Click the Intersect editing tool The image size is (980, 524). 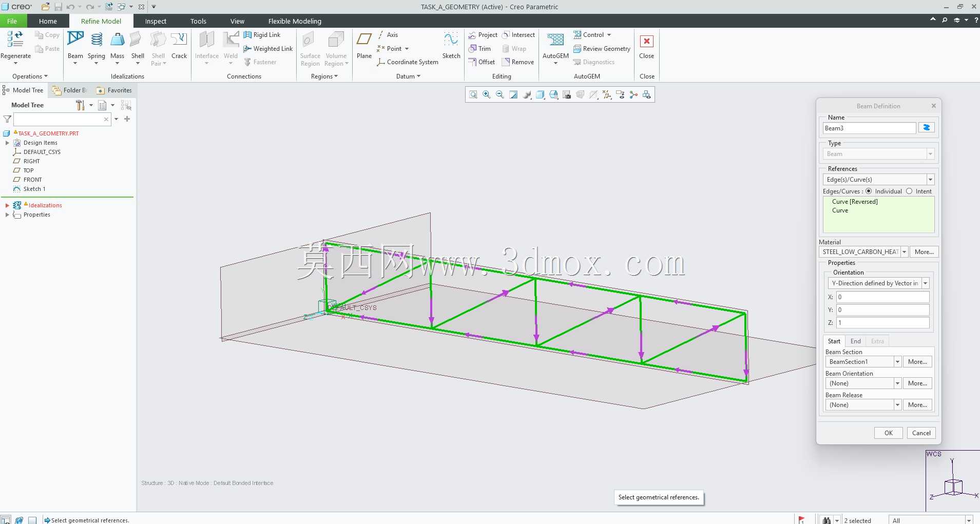(518, 35)
